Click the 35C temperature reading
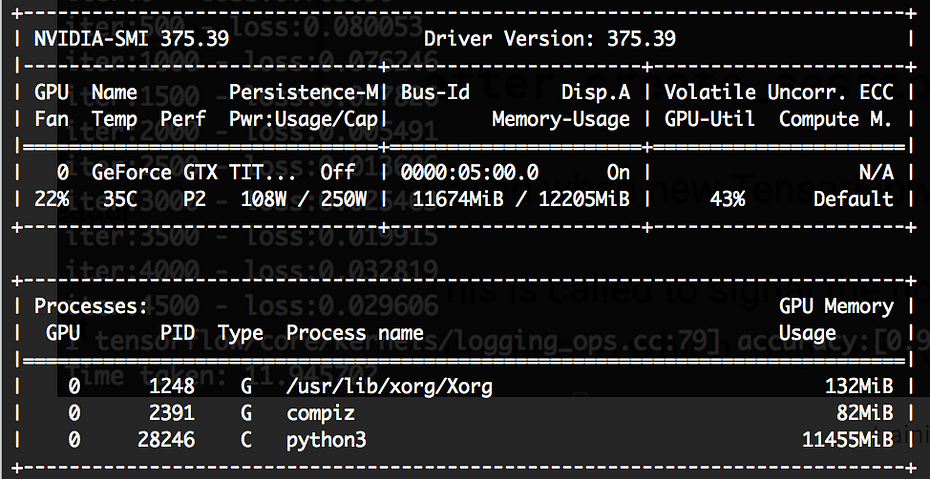 [x=119, y=199]
